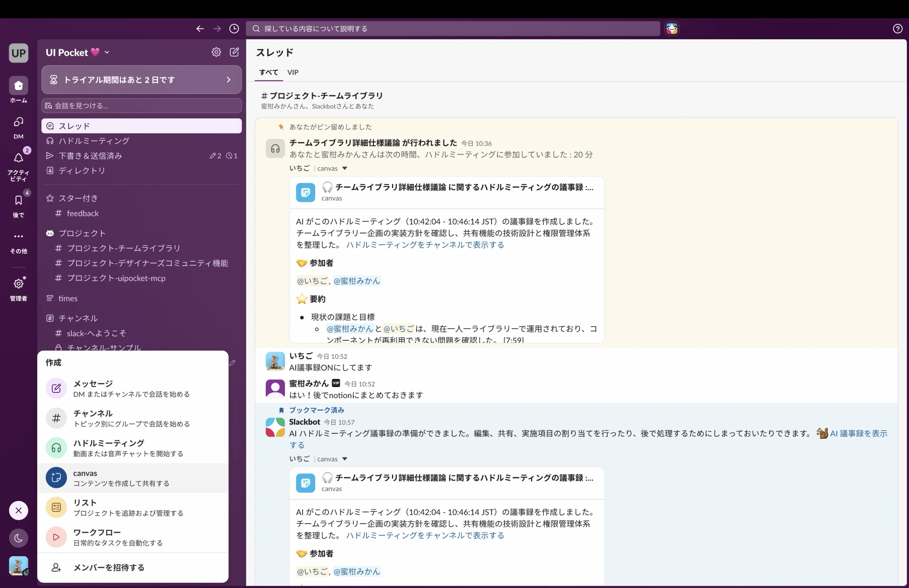This screenshot has width=909, height=588.
Task: Go forward with the right arrow
Action: (217, 29)
